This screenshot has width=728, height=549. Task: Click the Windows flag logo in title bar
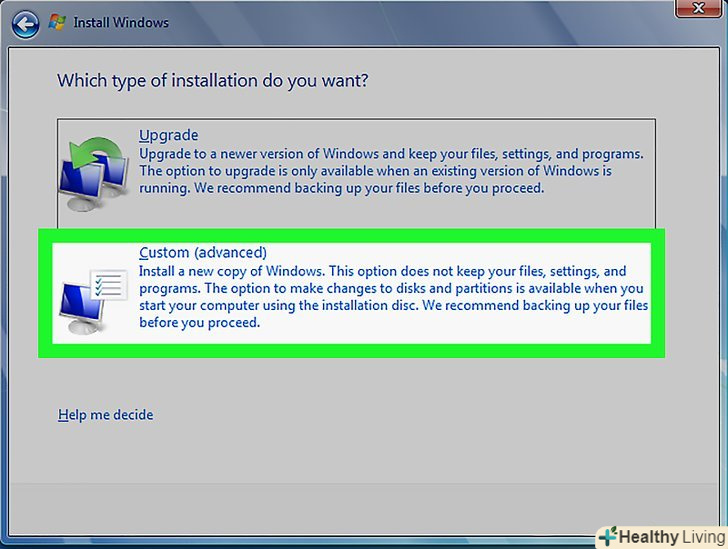point(57,22)
